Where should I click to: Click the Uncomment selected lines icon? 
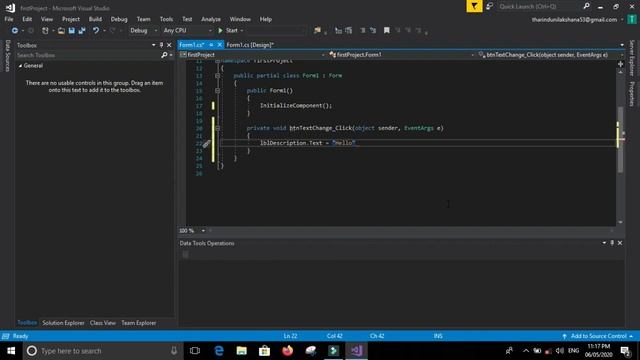pos(349,31)
